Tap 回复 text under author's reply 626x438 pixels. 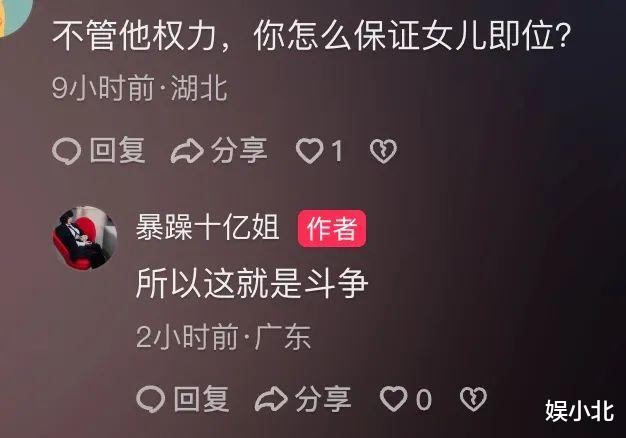click(x=202, y=399)
